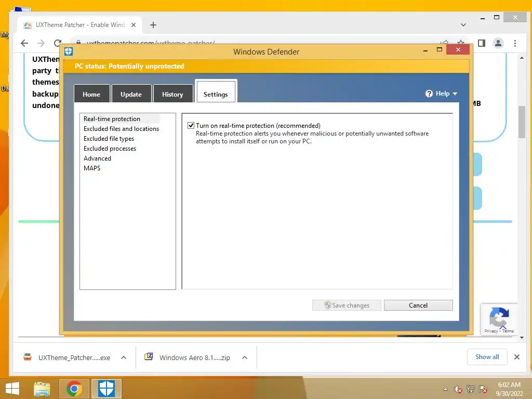Click Windows Defender title bar shield icon
The height and width of the screenshot is (399, 532).
pyautogui.click(x=69, y=51)
